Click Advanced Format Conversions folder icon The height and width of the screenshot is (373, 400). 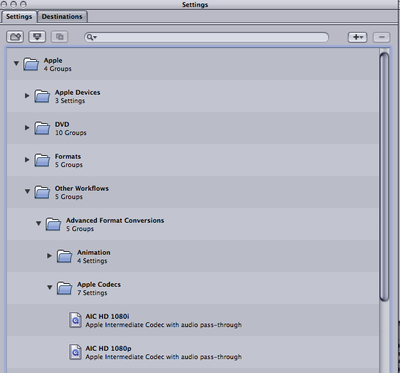(x=53, y=223)
